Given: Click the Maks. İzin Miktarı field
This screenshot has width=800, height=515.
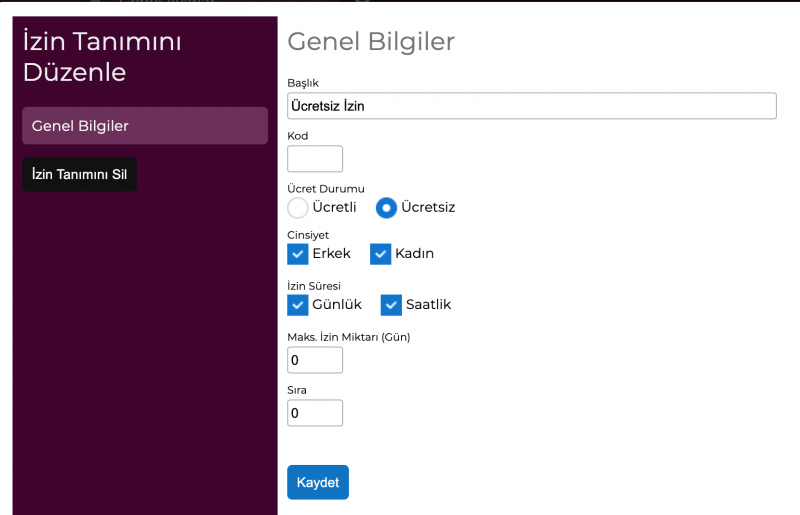Looking at the screenshot, I should tap(315, 360).
